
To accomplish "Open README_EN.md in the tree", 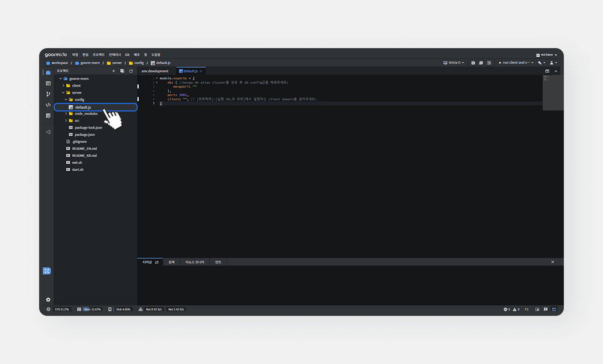I will click(x=84, y=149).
